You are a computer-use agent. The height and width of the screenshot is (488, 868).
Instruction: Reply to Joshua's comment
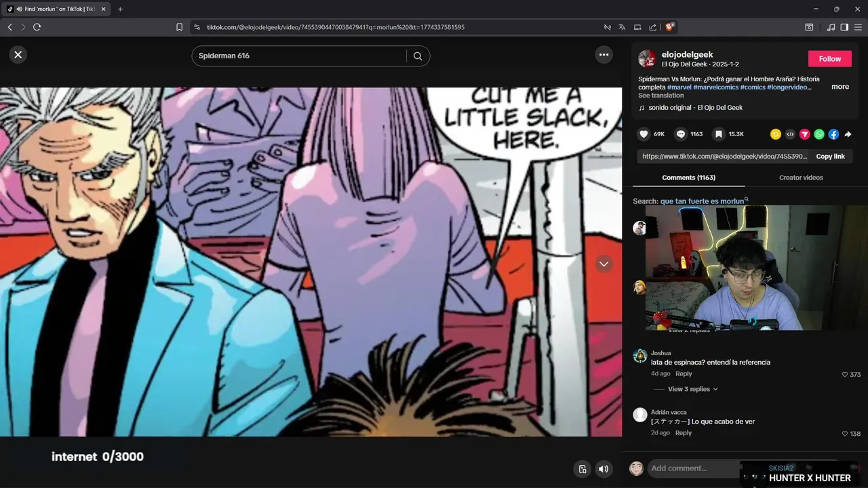click(684, 374)
